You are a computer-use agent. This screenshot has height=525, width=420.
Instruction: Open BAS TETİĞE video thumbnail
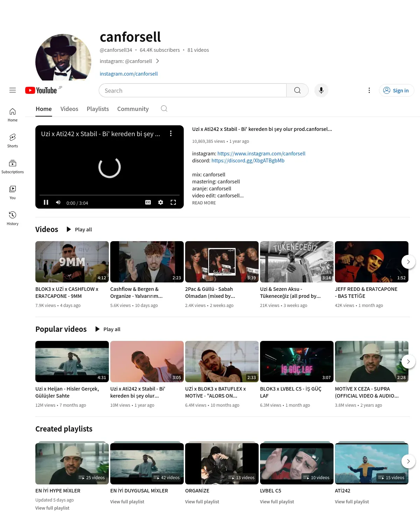[x=372, y=262]
